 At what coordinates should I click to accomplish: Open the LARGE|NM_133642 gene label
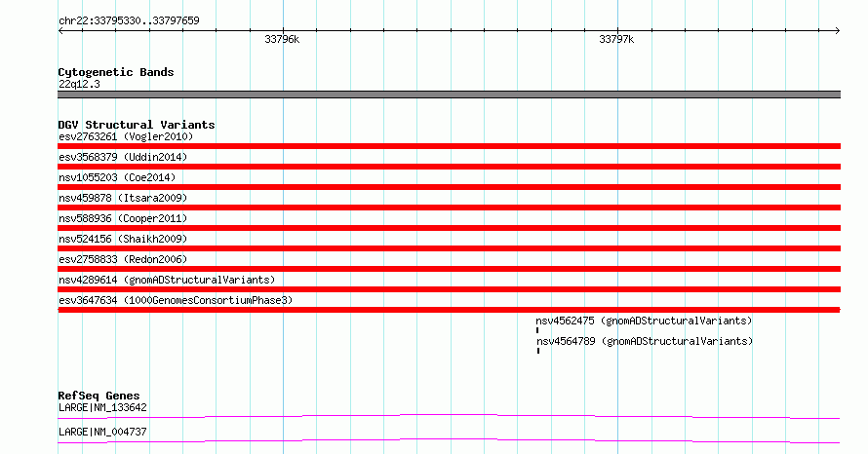click(x=102, y=407)
